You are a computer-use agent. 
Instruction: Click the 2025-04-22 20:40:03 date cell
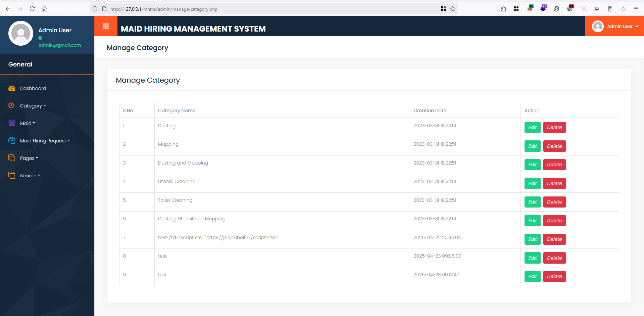(x=437, y=237)
